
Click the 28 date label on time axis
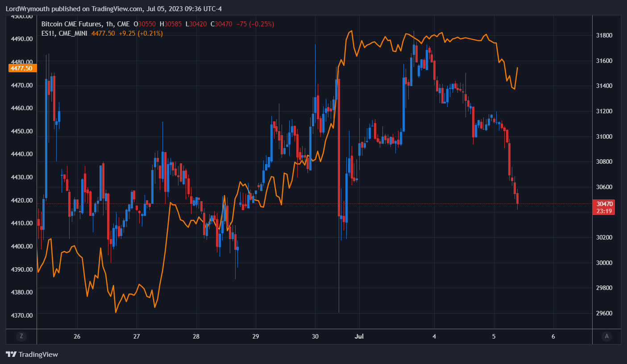click(196, 336)
